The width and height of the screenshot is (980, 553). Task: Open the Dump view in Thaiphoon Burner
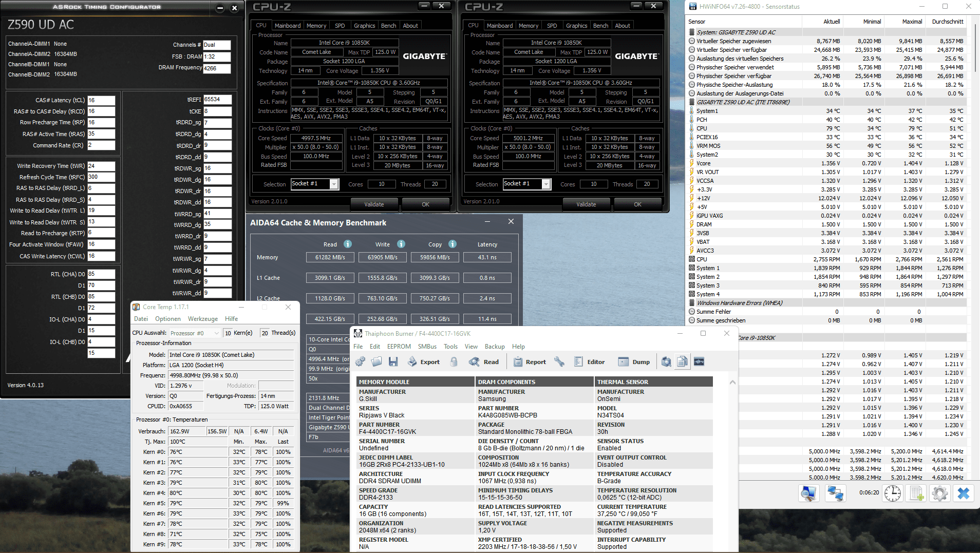click(634, 361)
